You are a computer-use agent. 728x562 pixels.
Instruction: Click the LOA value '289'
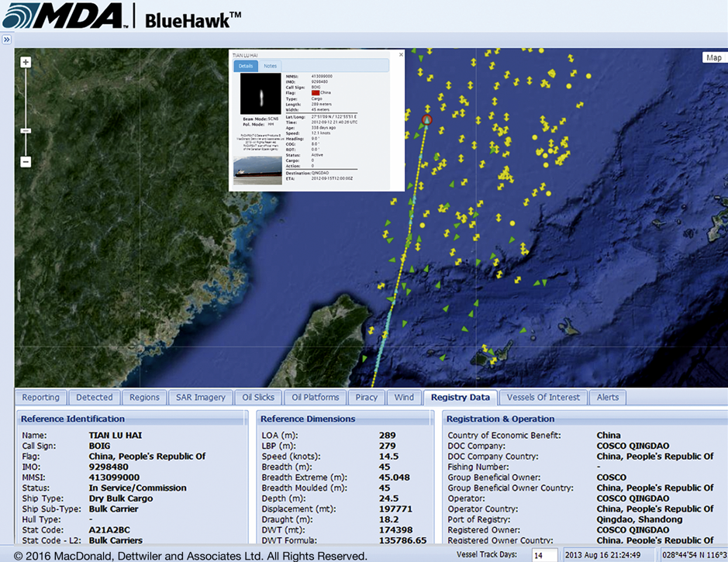click(x=387, y=436)
